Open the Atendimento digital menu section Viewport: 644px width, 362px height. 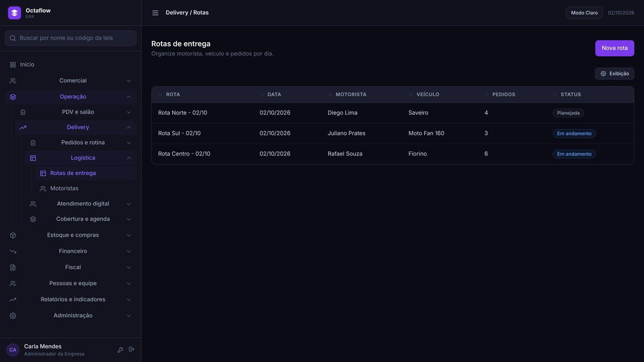[x=80, y=204]
